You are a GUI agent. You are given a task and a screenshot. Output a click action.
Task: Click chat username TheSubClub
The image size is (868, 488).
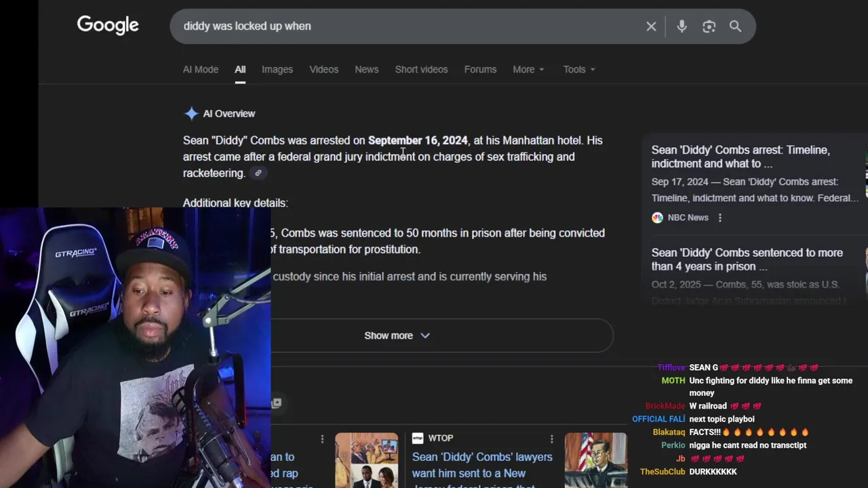click(x=663, y=472)
